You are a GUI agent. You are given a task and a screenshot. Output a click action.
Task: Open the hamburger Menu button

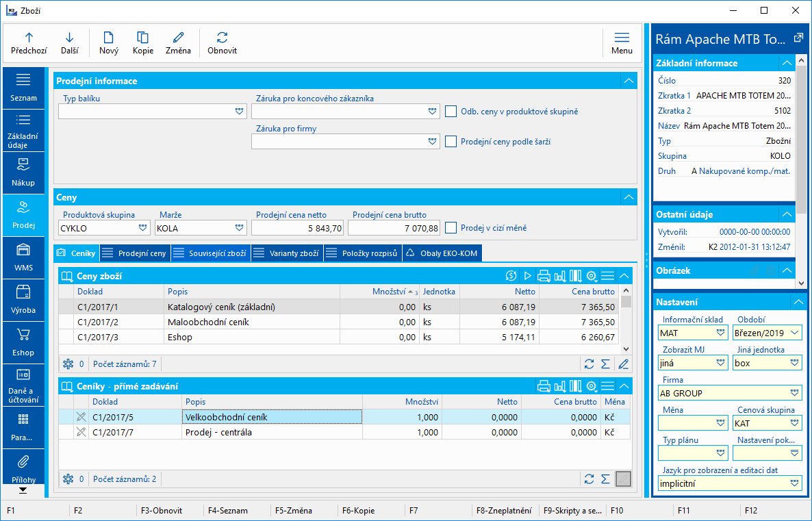coord(622,38)
